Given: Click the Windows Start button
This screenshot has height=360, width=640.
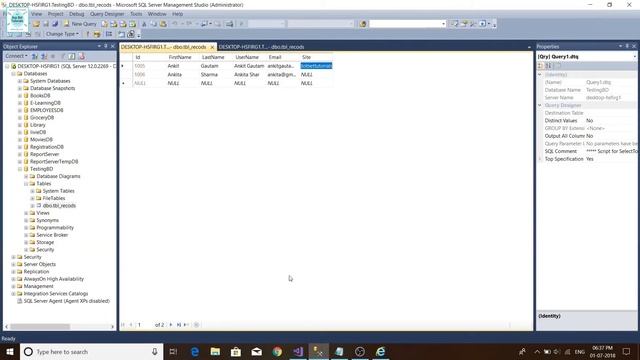Looking at the screenshot, I should 10,351.
